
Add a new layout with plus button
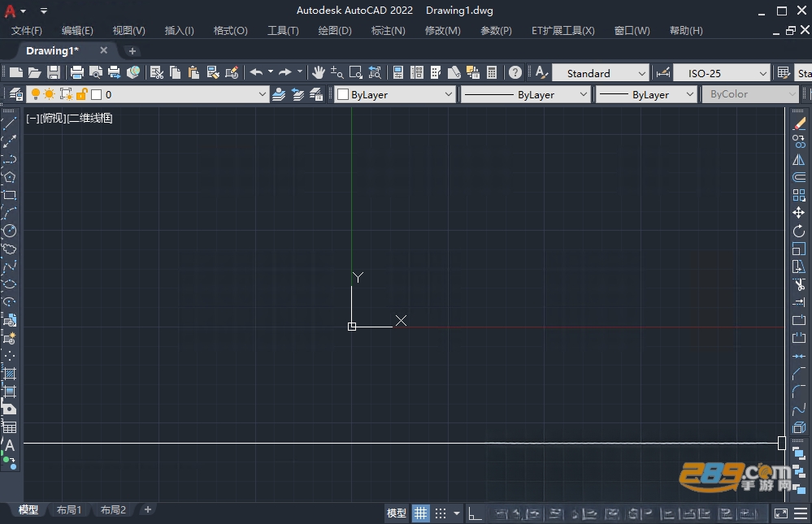148,509
